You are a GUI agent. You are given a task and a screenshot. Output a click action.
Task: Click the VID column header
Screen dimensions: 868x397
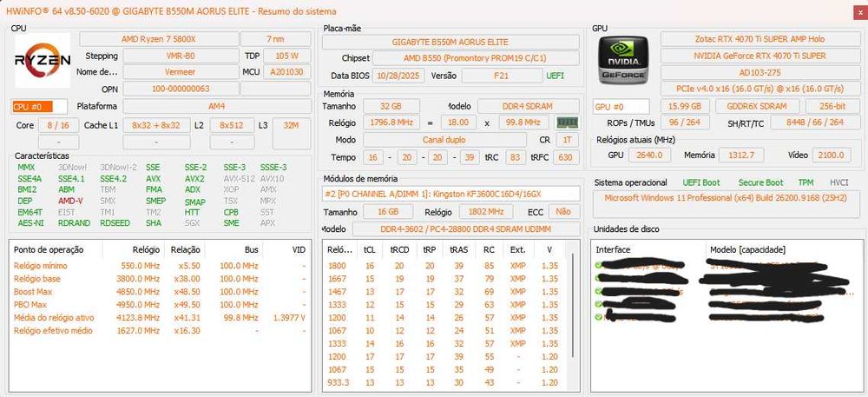pos(286,249)
